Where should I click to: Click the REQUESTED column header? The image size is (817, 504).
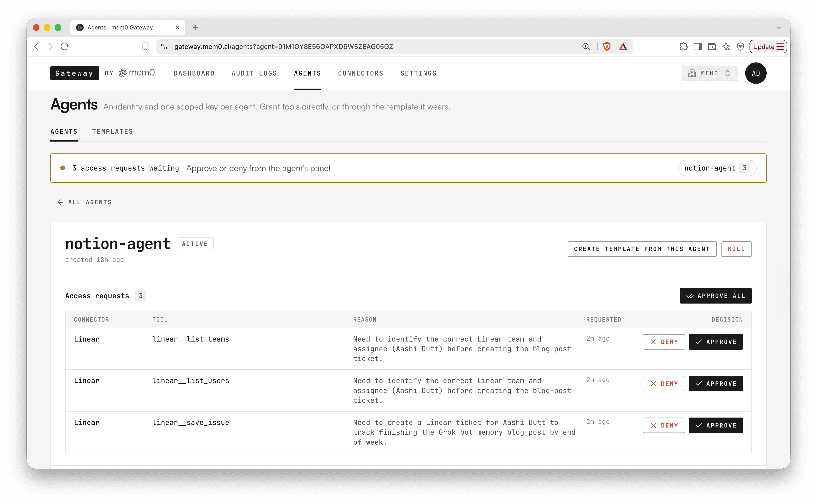click(604, 320)
